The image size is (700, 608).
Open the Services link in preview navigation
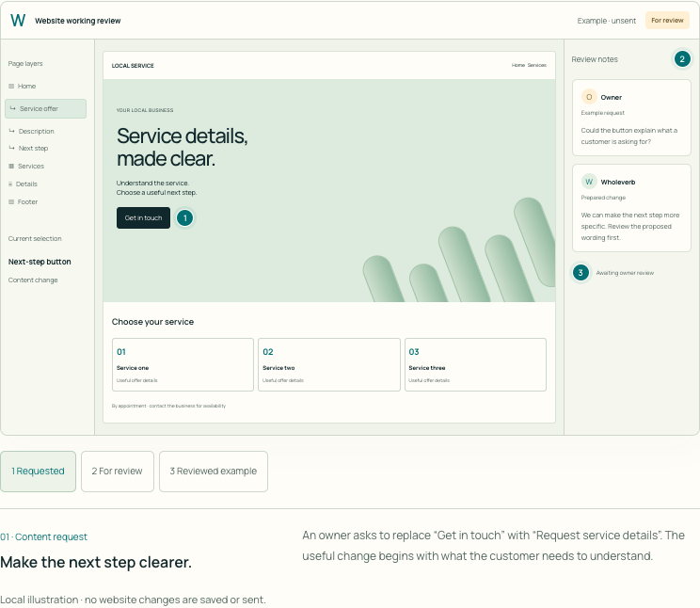536,65
